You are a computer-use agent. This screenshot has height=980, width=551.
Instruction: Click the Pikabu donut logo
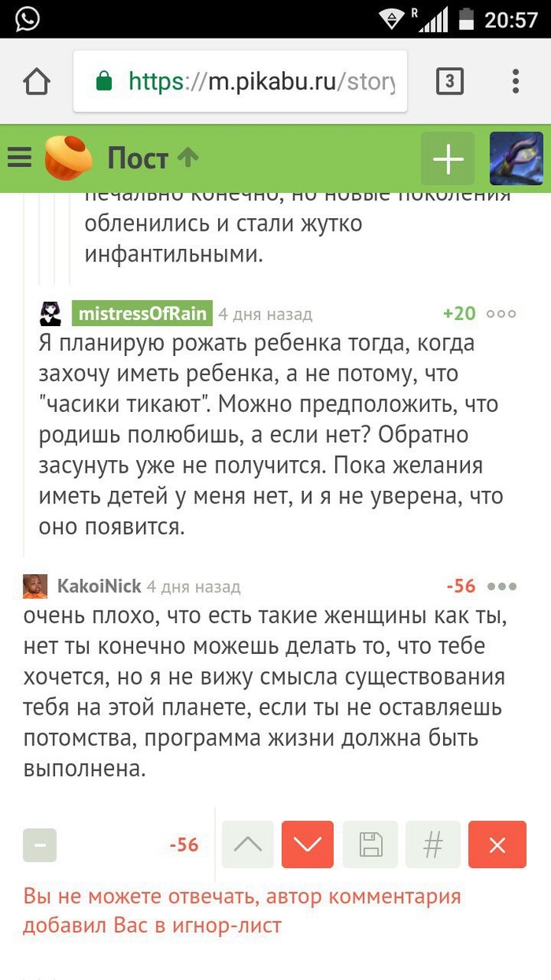[68, 158]
